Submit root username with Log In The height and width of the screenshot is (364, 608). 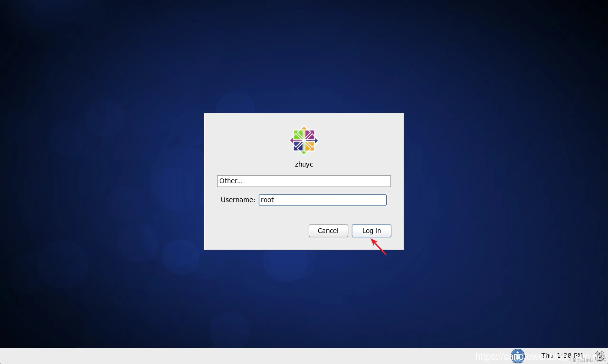pos(371,231)
